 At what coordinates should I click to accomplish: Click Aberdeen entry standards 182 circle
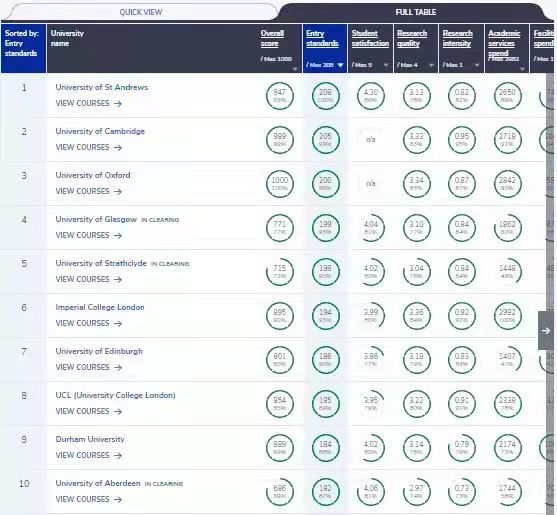tap(325, 492)
